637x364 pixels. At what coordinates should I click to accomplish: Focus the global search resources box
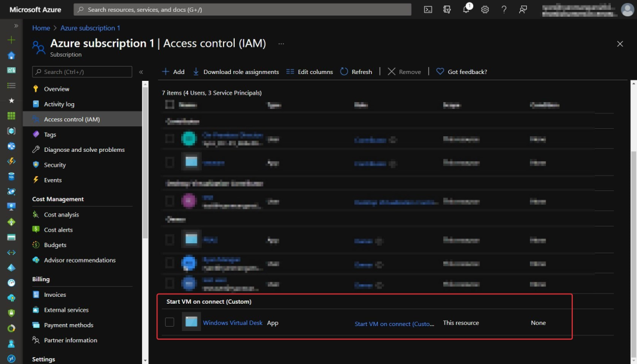point(242,9)
